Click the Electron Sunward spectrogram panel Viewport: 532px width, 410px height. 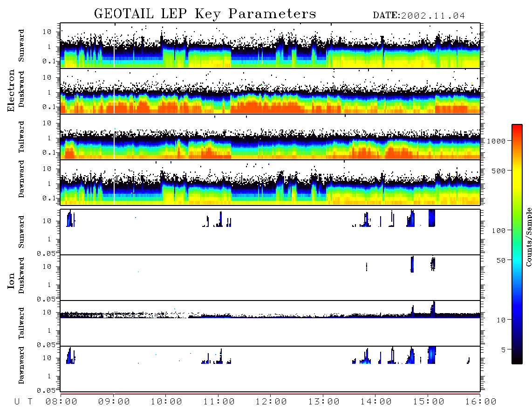[270, 46]
